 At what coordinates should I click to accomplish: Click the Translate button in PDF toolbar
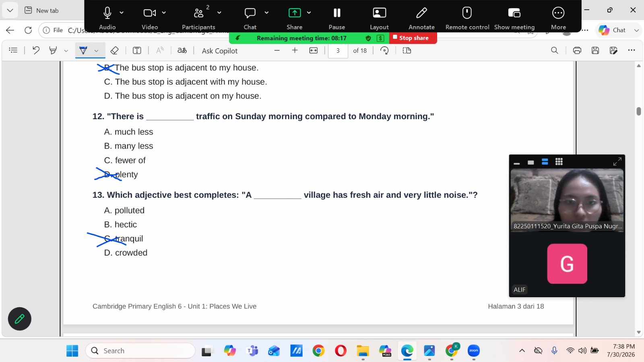point(182,50)
